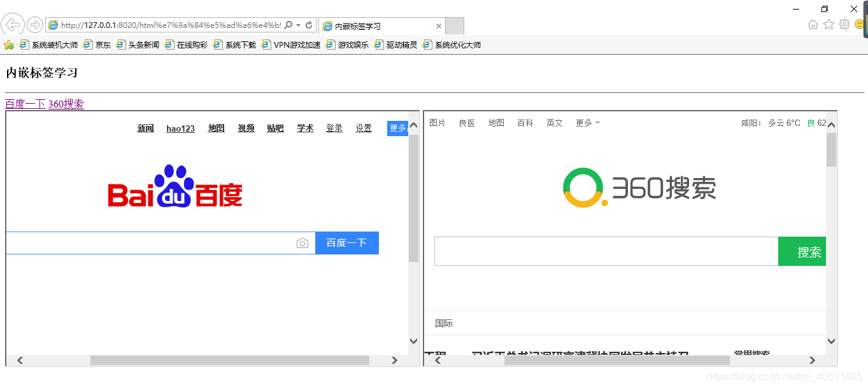The width and height of the screenshot is (868, 388).
Task: Click the browser Forward arrow button
Action: (x=35, y=25)
